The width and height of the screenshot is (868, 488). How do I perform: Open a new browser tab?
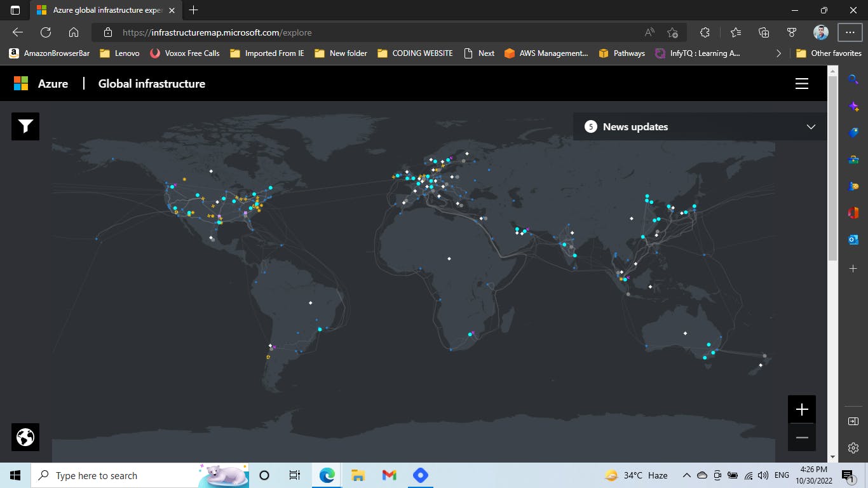point(194,10)
